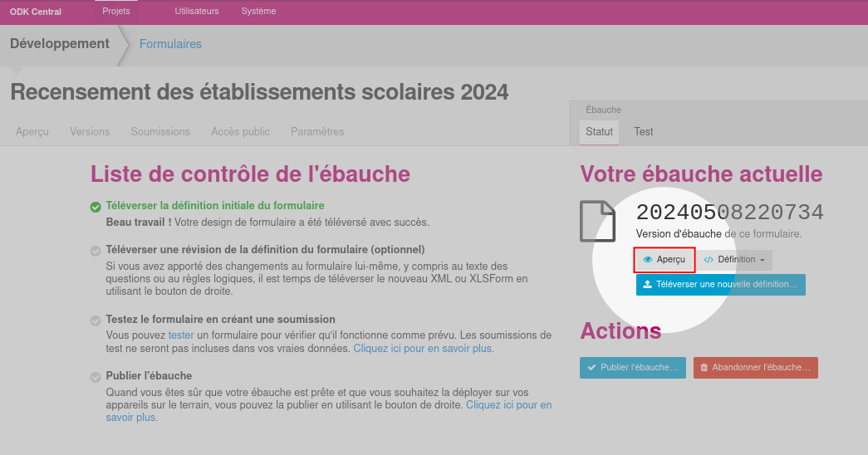
Task: Click the 'Testez le formulaire en créant une soumission' heading
Action: pyautogui.click(x=220, y=320)
